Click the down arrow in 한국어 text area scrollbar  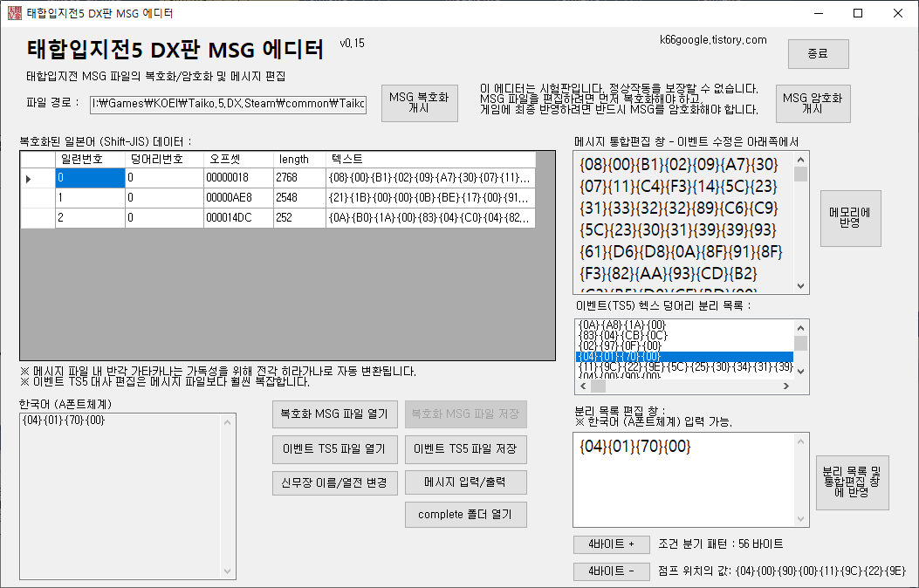coord(228,571)
